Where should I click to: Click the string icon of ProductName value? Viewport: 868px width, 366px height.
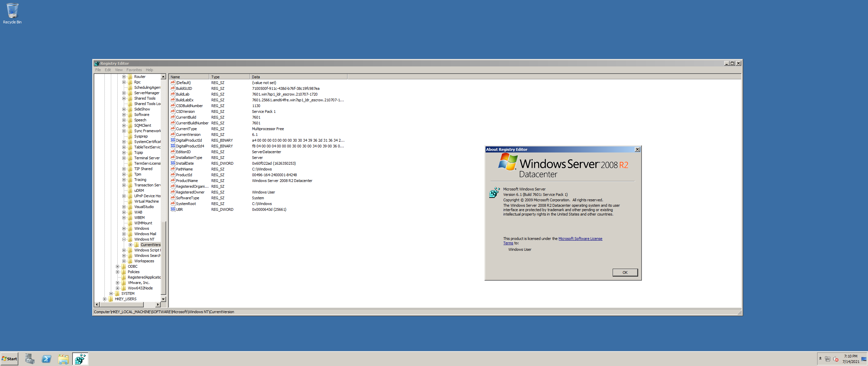coord(173,181)
